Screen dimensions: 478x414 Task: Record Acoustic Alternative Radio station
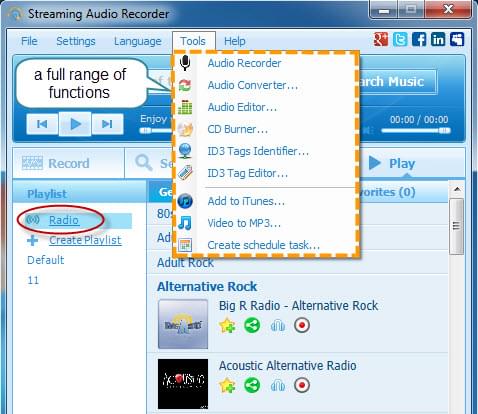(x=302, y=385)
